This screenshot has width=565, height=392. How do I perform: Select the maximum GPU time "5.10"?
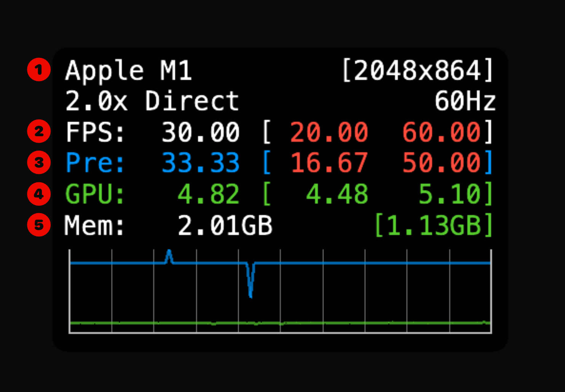(450, 194)
